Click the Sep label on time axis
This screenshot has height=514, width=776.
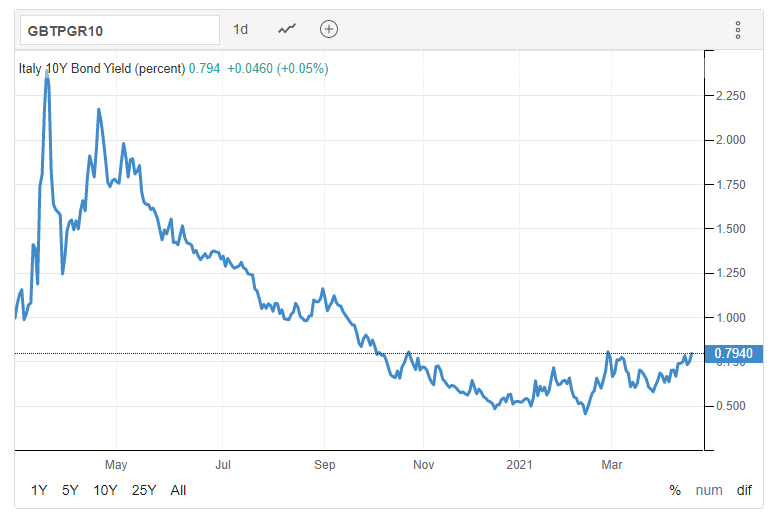tap(325, 465)
